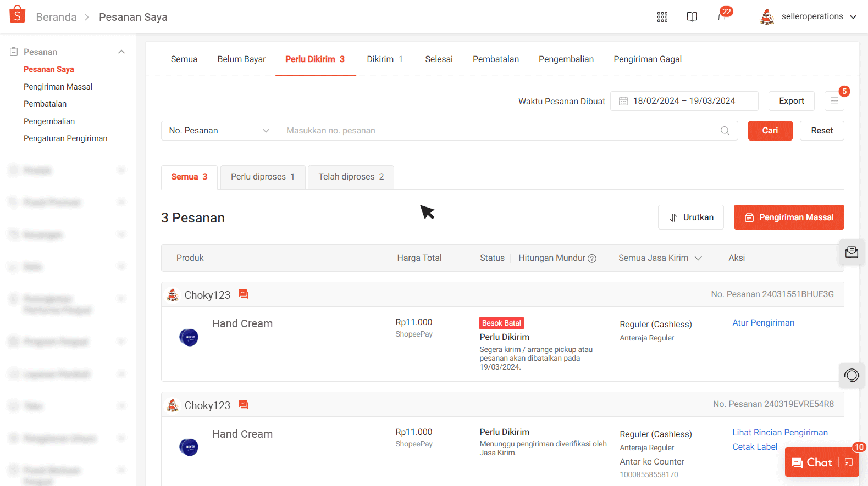Collapse the Pesanan sidebar section
This screenshot has height=486, width=868.
coord(121,52)
